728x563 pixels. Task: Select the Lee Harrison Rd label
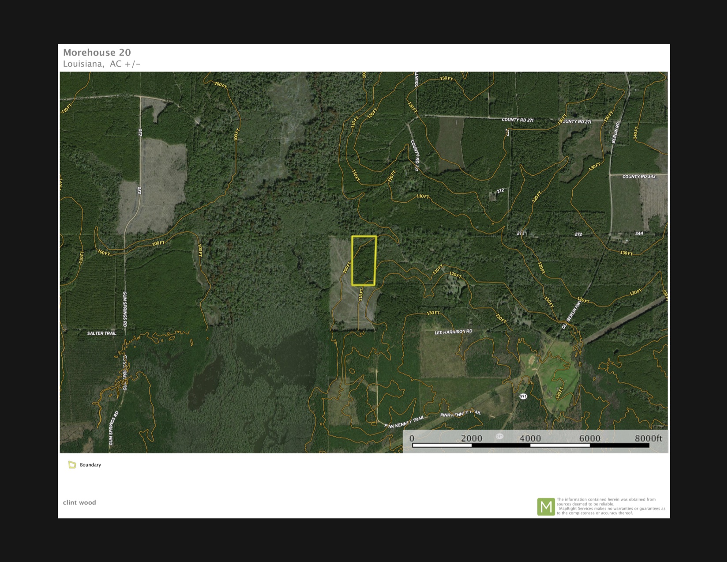pyautogui.click(x=453, y=332)
